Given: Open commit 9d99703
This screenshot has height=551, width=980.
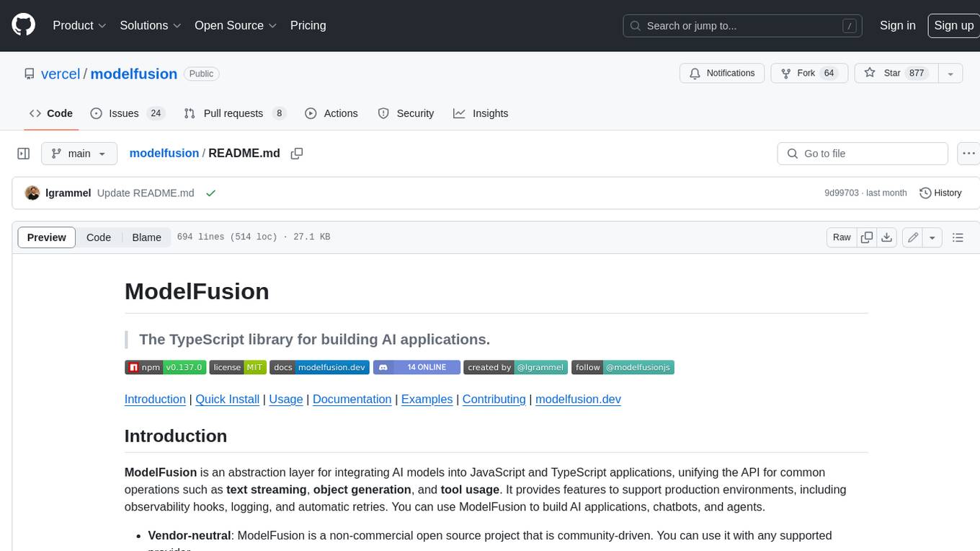Looking at the screenshot, I should (x=842, y=193).
